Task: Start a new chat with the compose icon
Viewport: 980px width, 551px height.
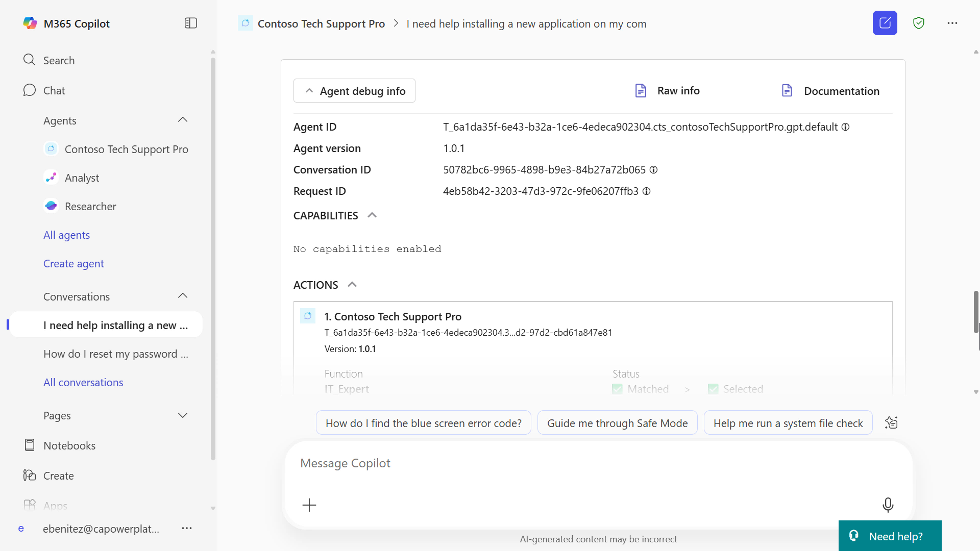Action: point(885,23)
